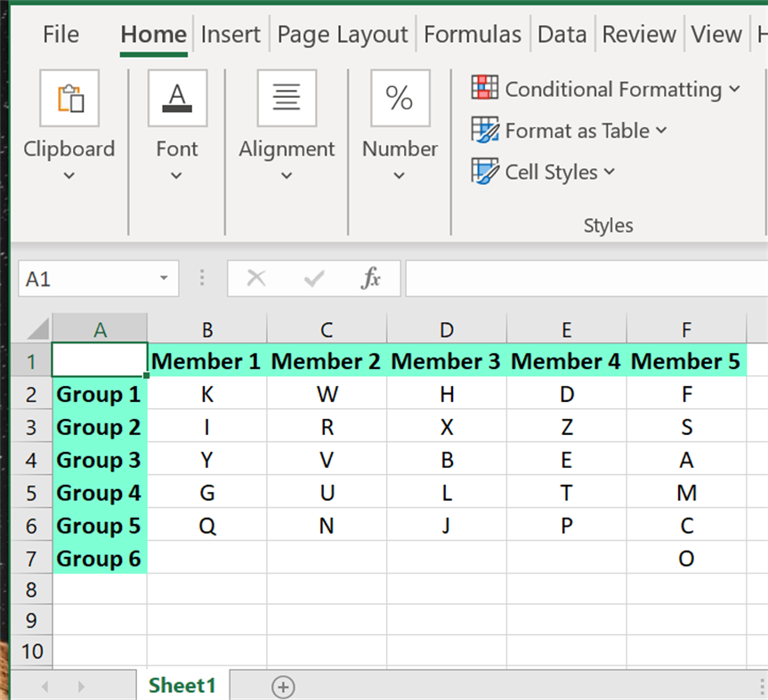
Task: Select the Font formatting icon
Action: [176, 98]
